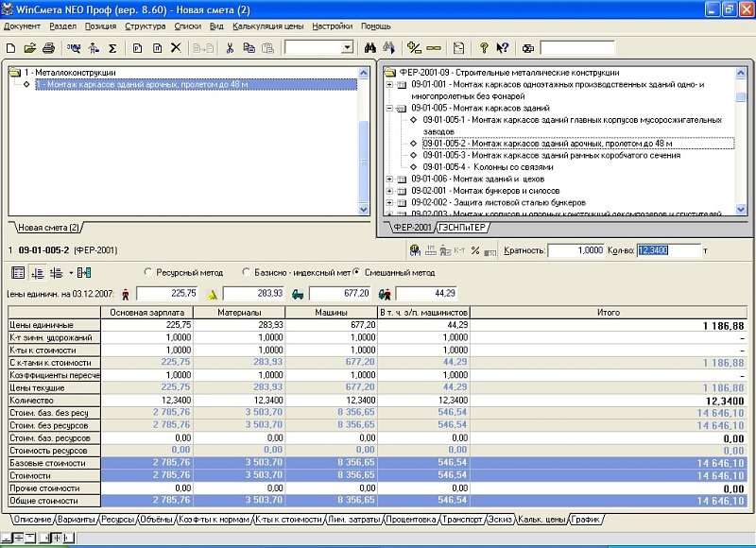Open the Структура menu
Image resolution: width=756 pixels, height=548 pixels.
click(146, 26)
